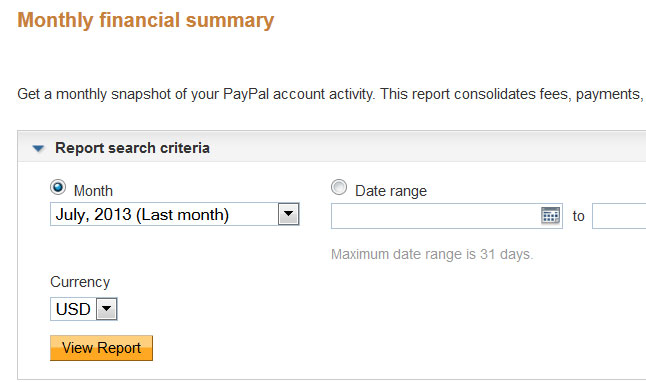Collapse the Report search criteria triangle
Screen dimensions: 646x382
pyautogui.click(x=38, y=148)
